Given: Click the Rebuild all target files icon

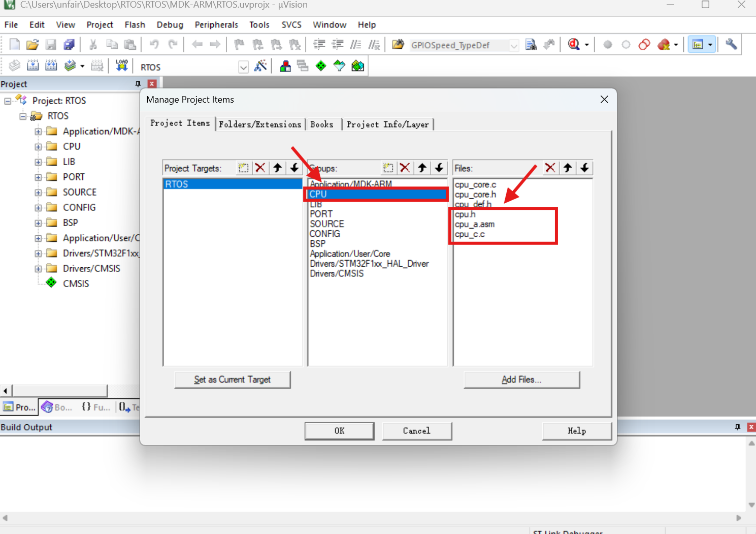Looking at the screenshot, I should click(x=51, y=66).
